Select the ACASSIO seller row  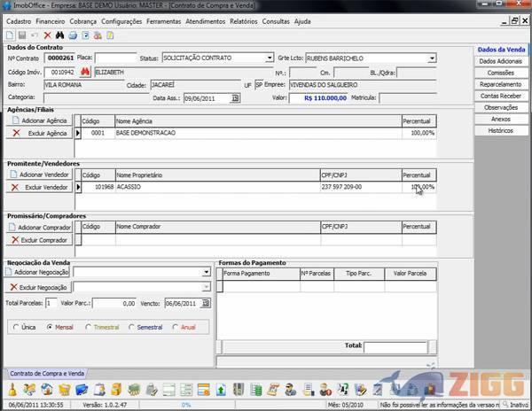pyautogui.click(x=255, y=187)
